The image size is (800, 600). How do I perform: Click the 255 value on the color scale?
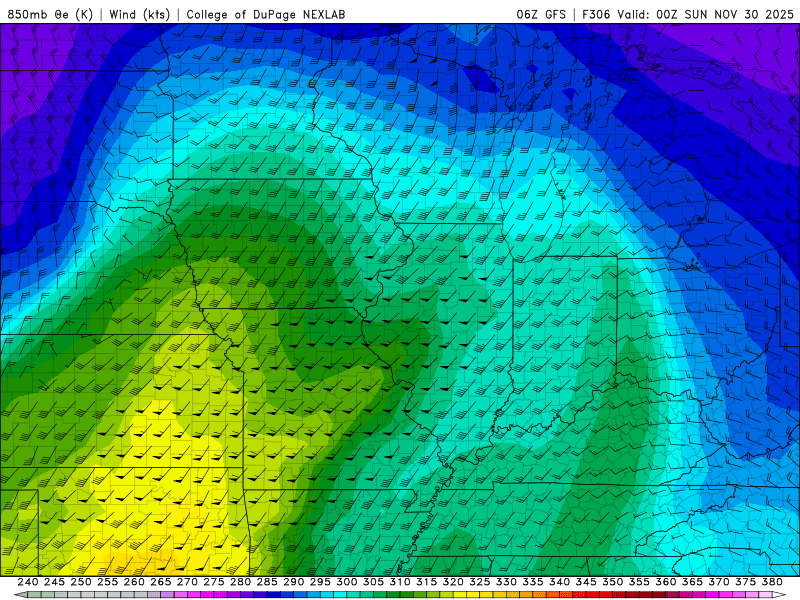(107, 582)
